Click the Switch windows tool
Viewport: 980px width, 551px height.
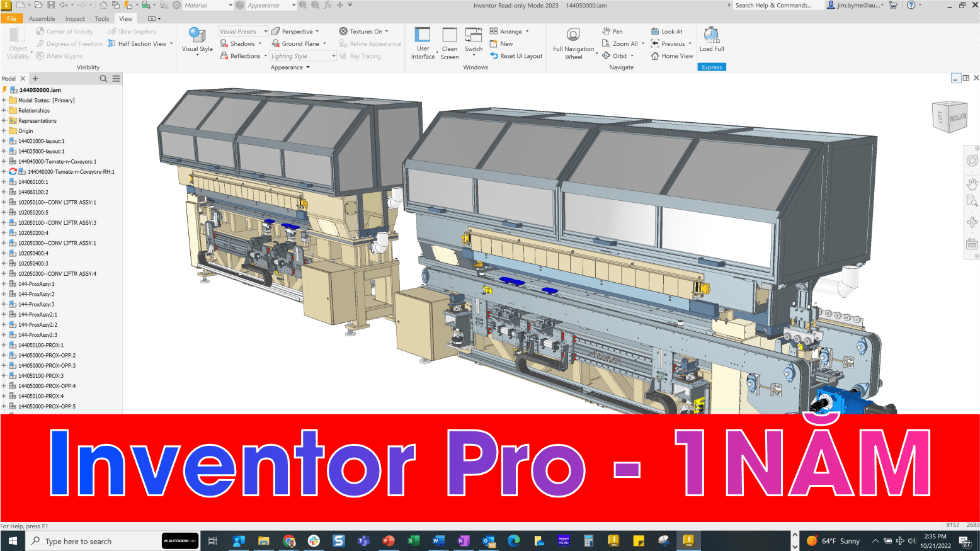pyautogui.click(x=474, y=41)
